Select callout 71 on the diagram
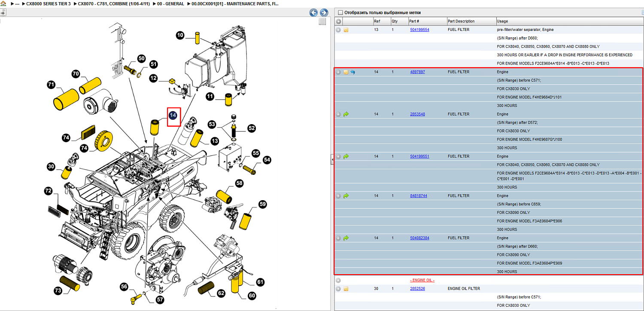644x311 pixels. point(51,85)
